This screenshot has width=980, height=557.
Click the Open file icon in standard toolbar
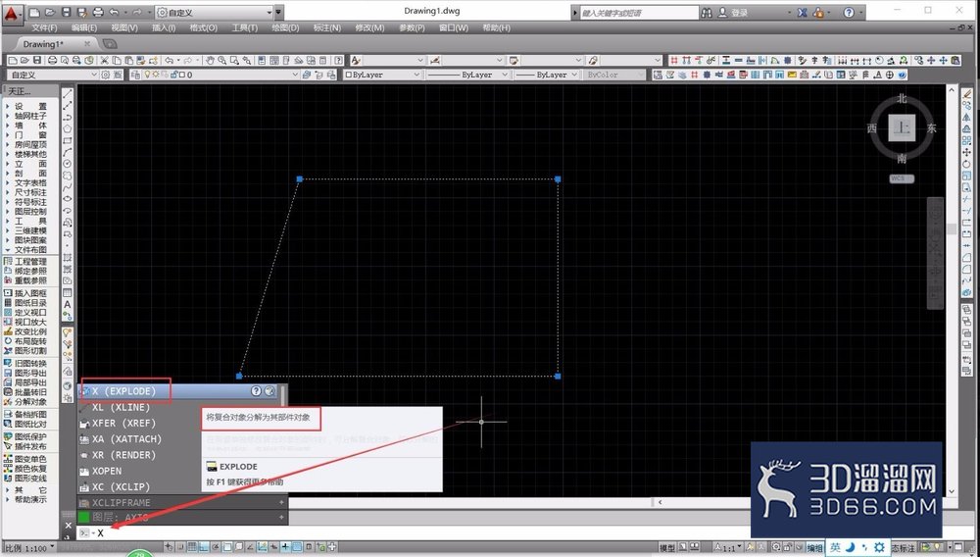pyautogui.click(x=24, y=61)
